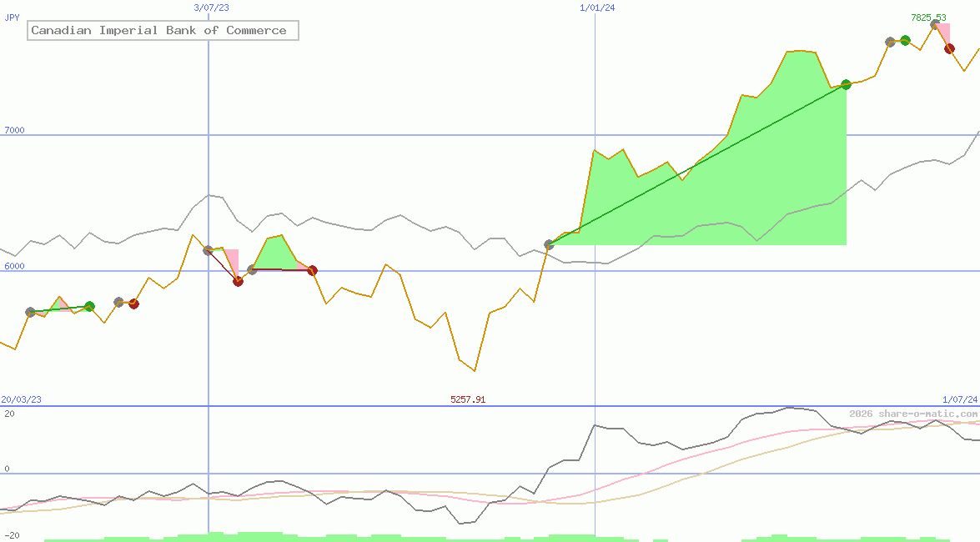Click the JPY currency label
980x542 pixels.
pyautogui.click(x=13, y=17)
